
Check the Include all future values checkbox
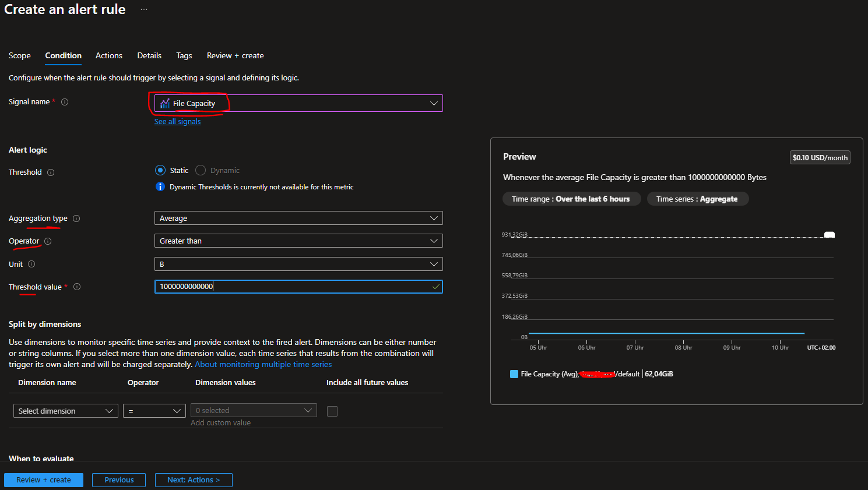[x=332, y=411]
